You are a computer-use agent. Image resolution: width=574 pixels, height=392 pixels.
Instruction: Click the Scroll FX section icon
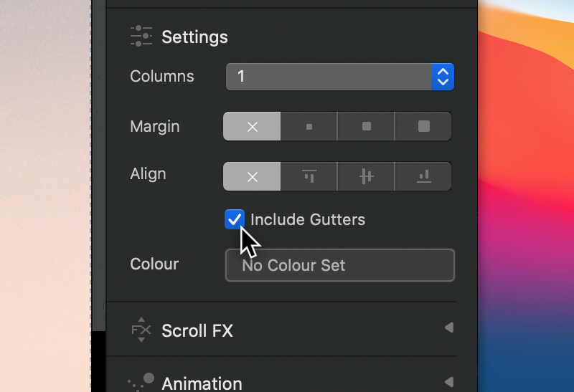coord(141,330)
